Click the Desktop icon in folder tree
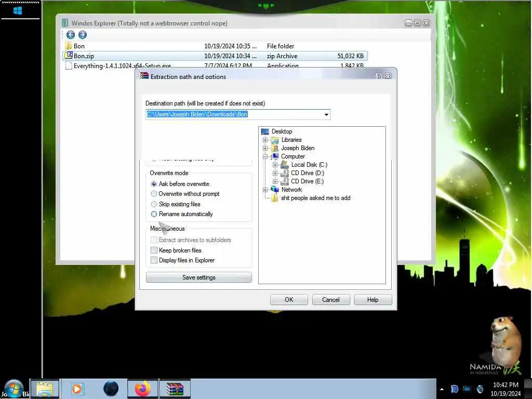 tap(265, 131)
